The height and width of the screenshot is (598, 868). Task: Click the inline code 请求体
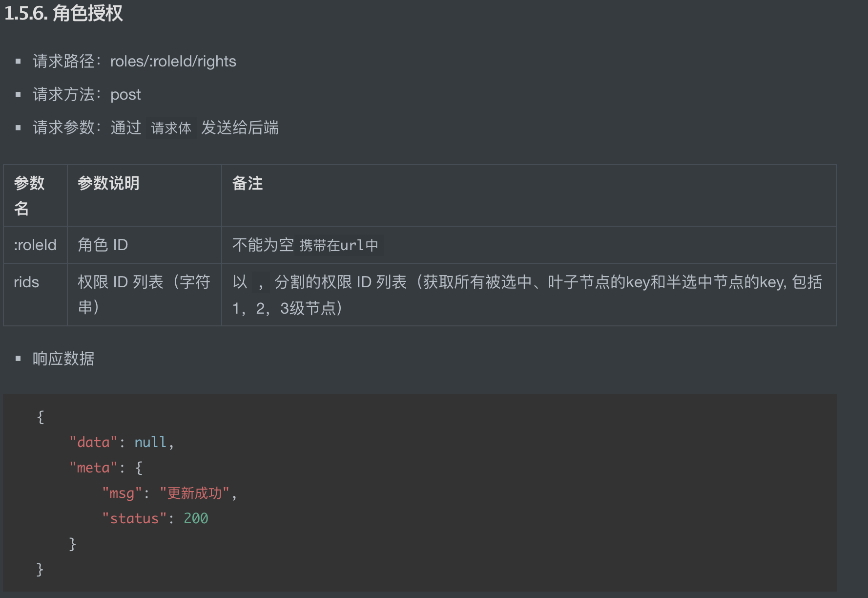click(x=171, y=128)
